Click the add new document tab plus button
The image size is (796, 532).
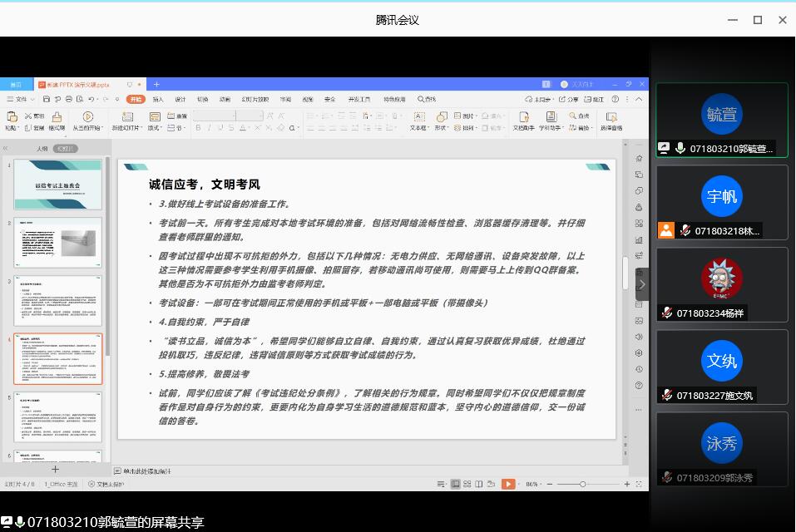click(x=156, y=84)
